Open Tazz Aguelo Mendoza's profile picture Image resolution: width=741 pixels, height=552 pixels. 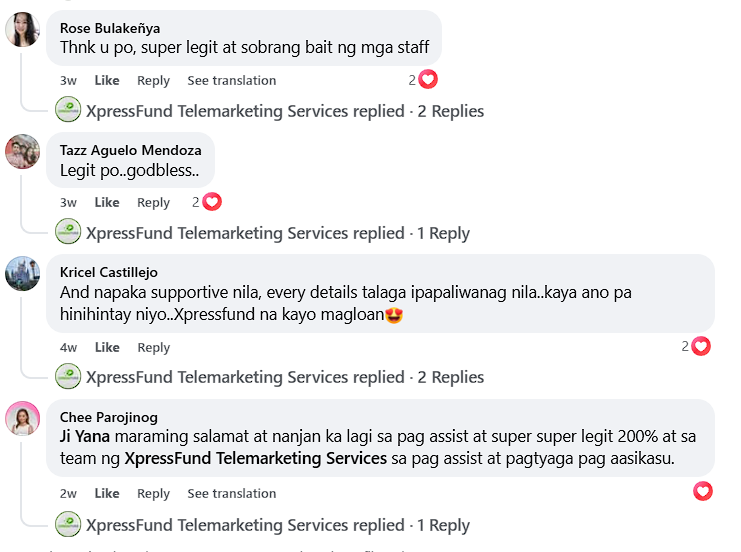coord(23,152)
